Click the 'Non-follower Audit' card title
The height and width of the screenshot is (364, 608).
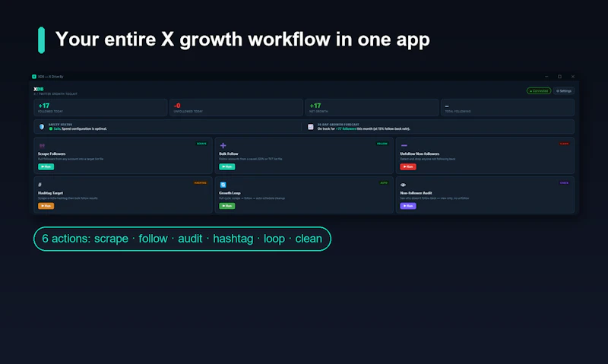pos(416,193)
